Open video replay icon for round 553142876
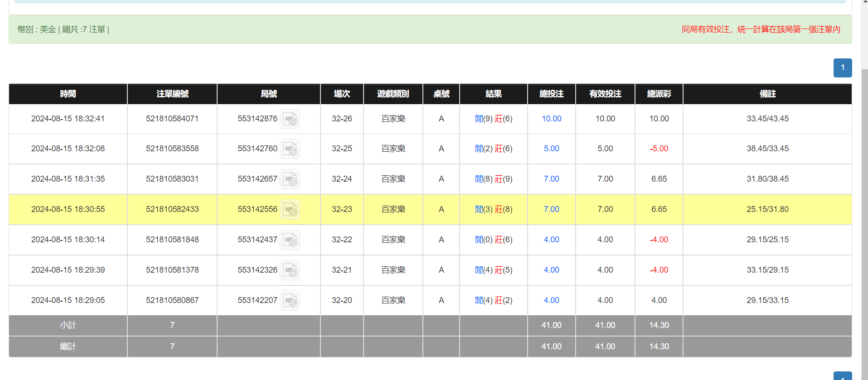This screenshot has width=868, height=380. 290,119
